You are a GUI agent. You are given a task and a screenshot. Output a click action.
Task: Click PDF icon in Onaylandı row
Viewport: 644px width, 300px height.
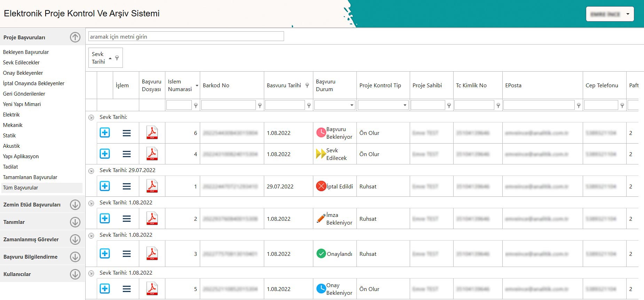click(152, 254)
